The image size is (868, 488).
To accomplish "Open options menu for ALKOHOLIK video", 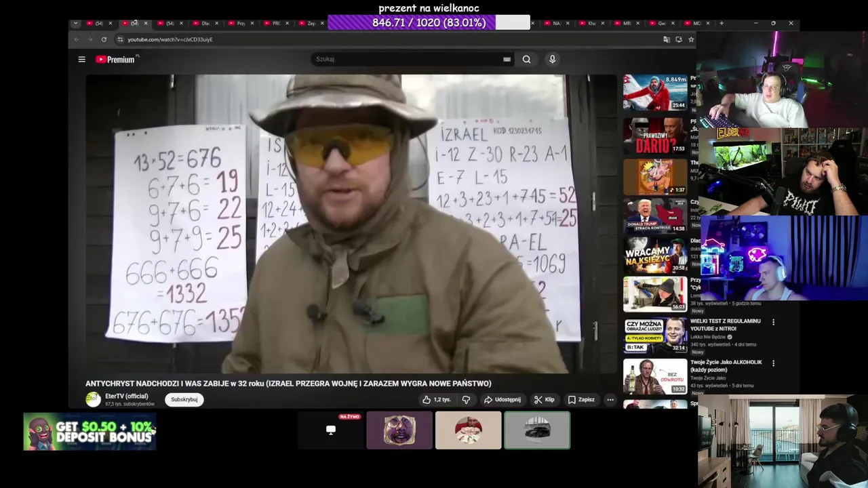I will coord(773,363).
